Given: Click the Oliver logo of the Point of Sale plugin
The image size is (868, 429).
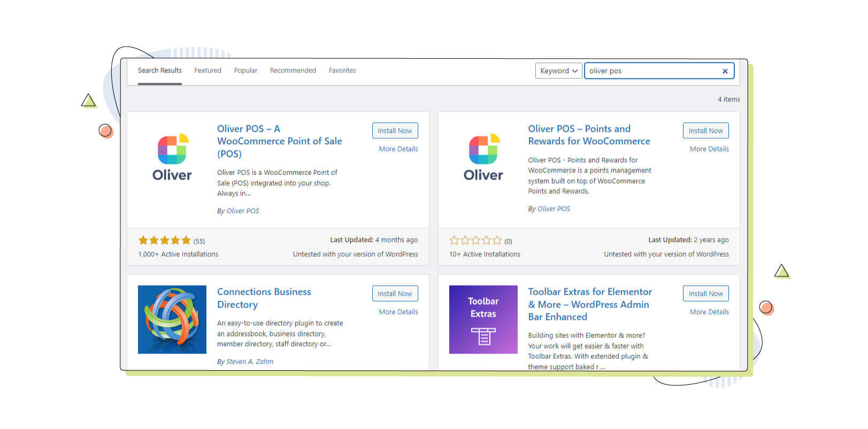Looking at the screenshot, I should [172, 157].
